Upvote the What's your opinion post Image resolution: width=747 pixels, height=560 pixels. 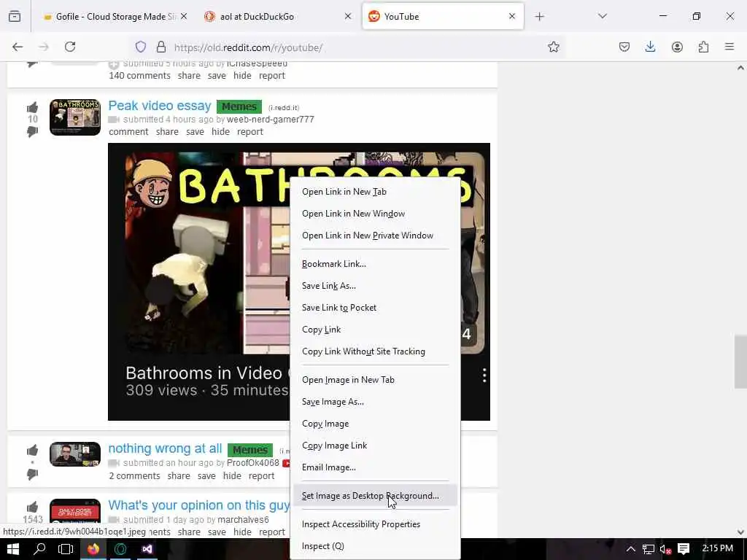[32, 507]
